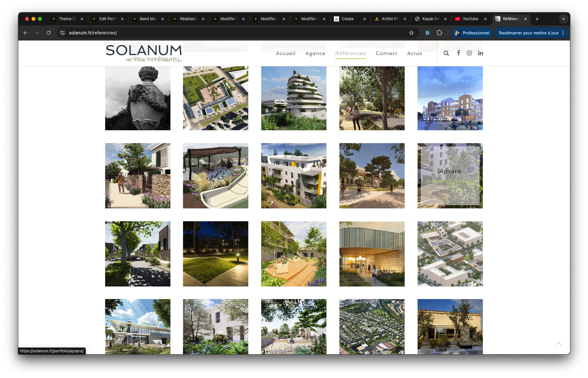588x378 pixels.
Task: Reload the page using the refresh icon
Action: click(48, 33)
